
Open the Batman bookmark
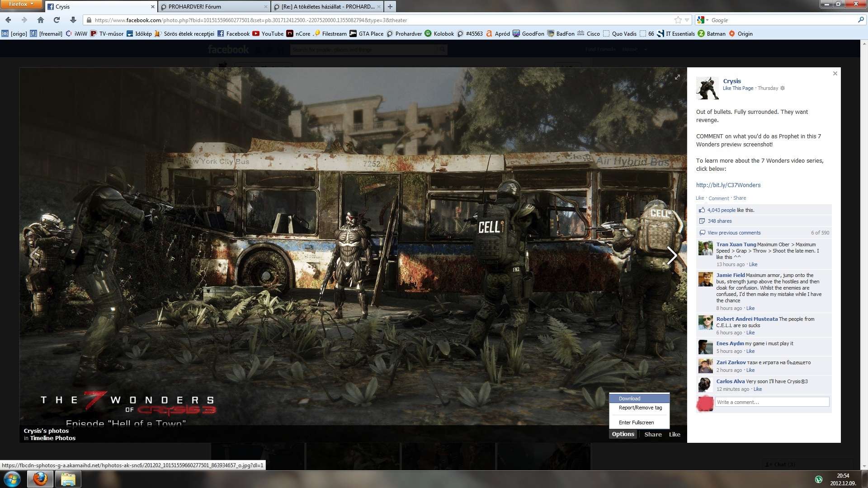[712, 33]
